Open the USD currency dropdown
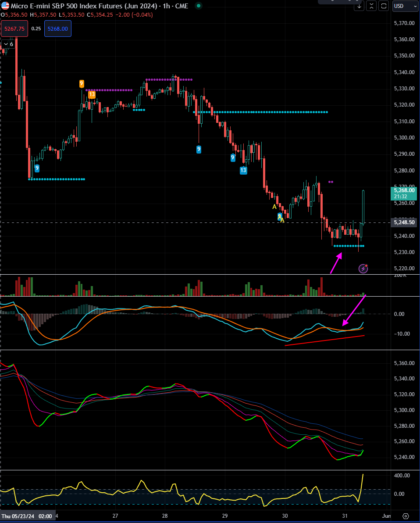 (405, 6)
